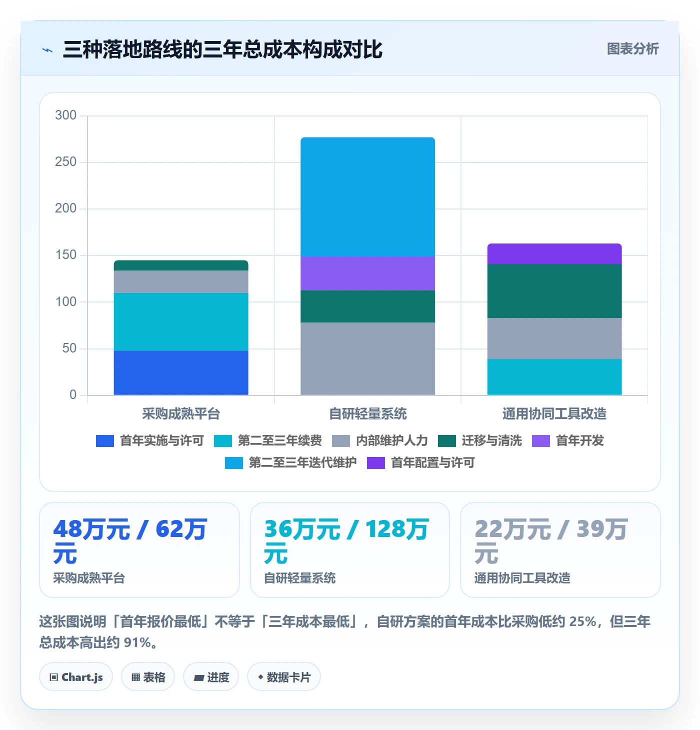Toggle the 迁移与清洗 legend entry

click(x=480, y=440)
